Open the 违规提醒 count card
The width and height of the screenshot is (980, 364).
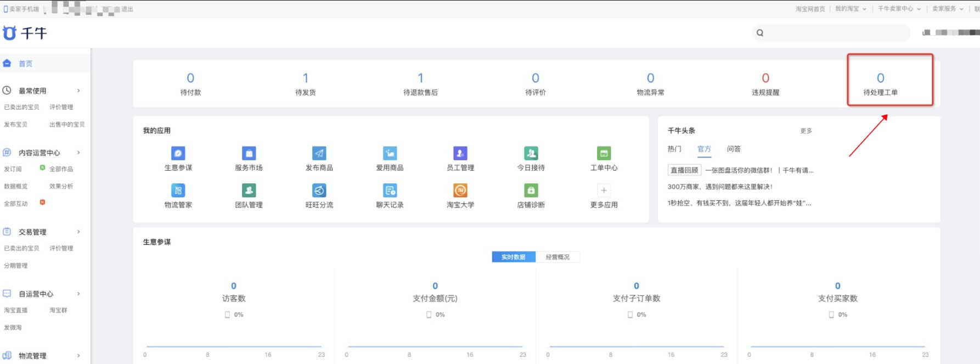tap(765, 84)
